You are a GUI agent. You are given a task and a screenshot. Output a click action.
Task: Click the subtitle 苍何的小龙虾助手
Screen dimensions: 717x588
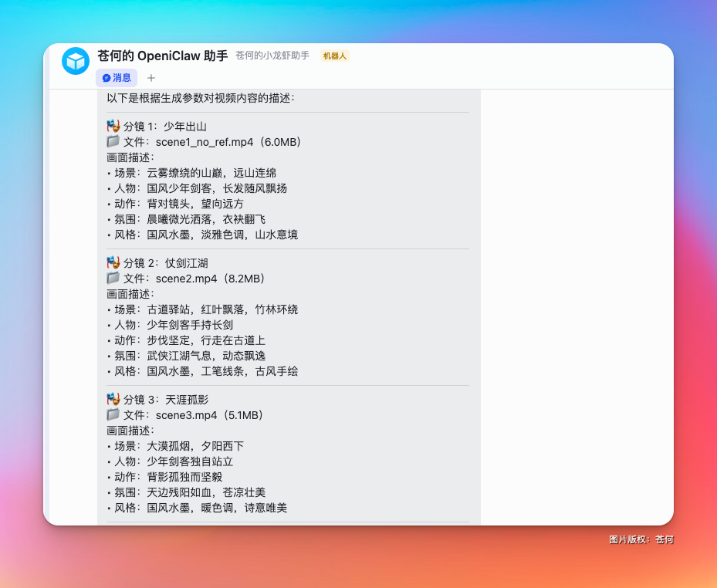272,56
